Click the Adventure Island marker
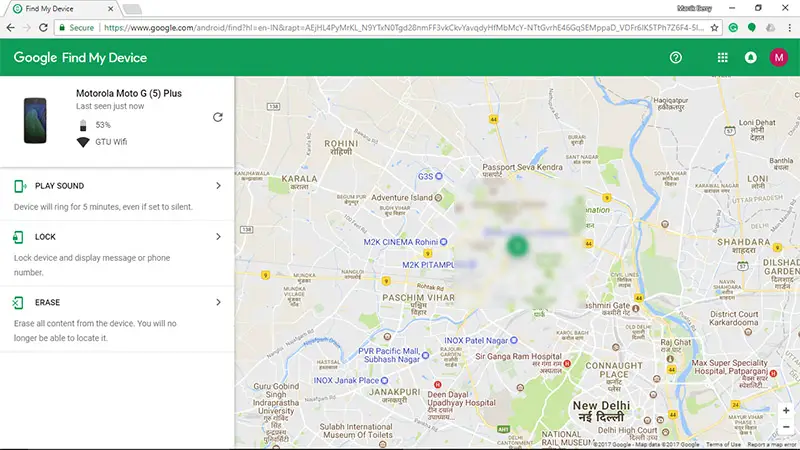 (x=438, y=197)
